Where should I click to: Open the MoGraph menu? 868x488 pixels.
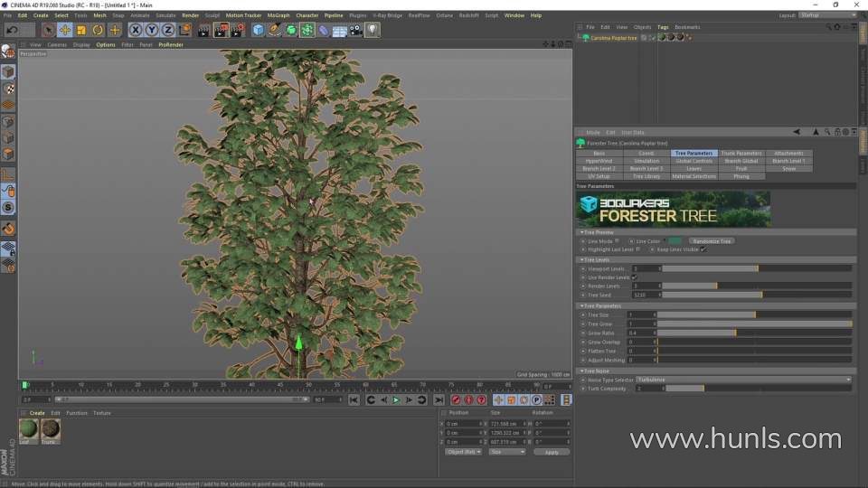click(x=278, y=15)
